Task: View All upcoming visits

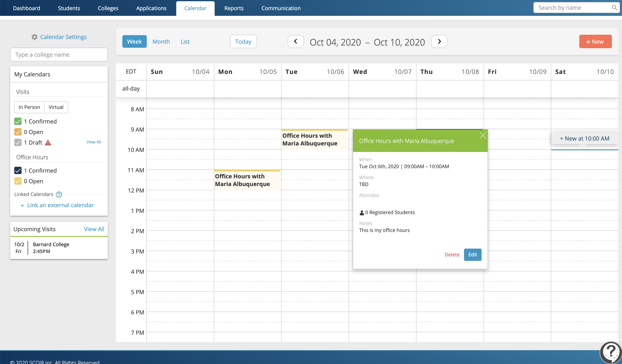Action: pyautogui.click(x=94, y=229)
